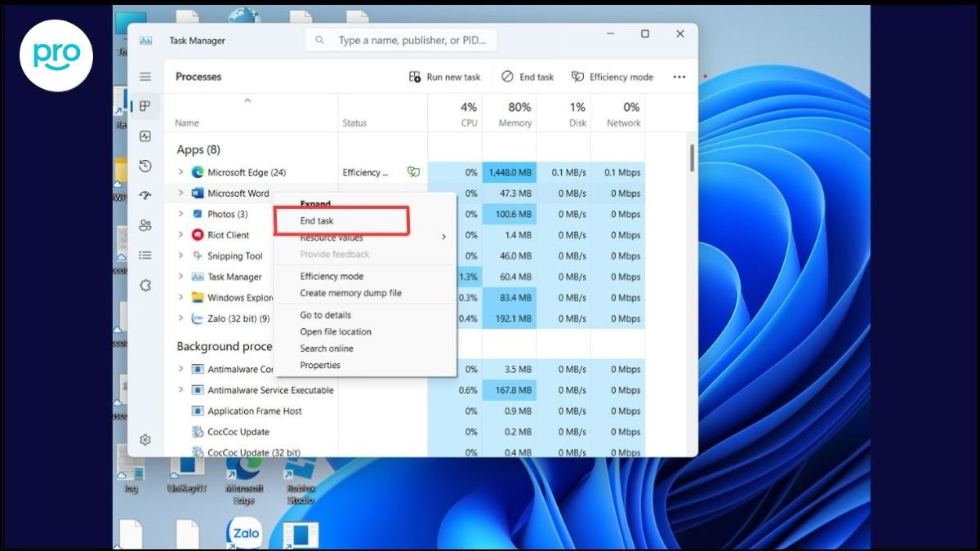Click the Zalo (32 bit) process icon
The width and height of the screenshot is (980, 551).
coord(197,319)
